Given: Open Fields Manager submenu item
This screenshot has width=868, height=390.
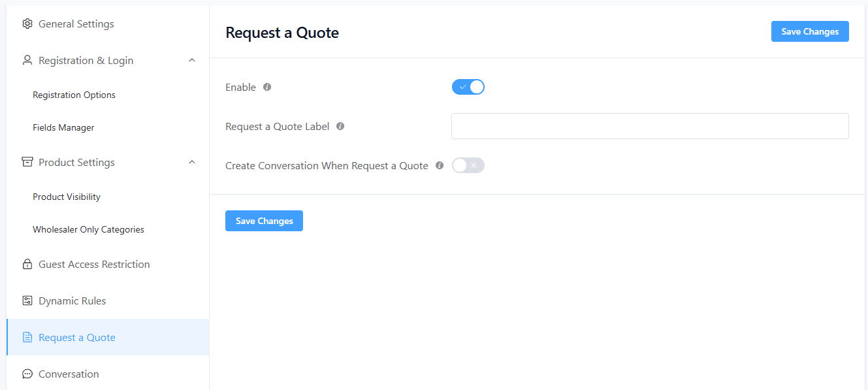Looking at the screenshot, I should pos(108,127).
